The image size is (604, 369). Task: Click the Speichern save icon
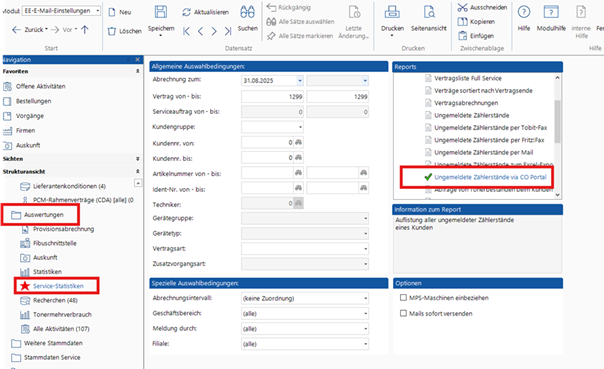pyautogui.click(x=161, y=12)
